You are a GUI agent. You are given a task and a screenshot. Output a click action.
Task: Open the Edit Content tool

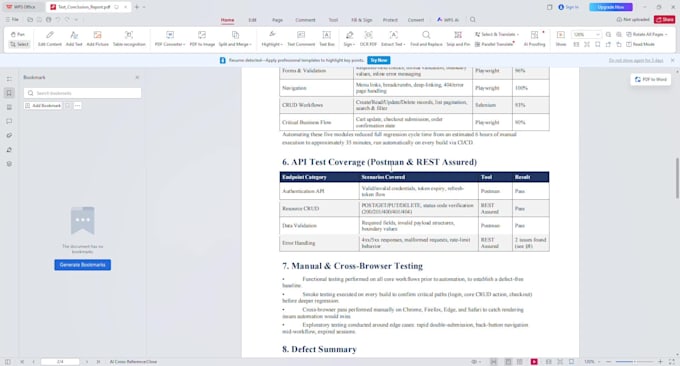tap(50, 39)
